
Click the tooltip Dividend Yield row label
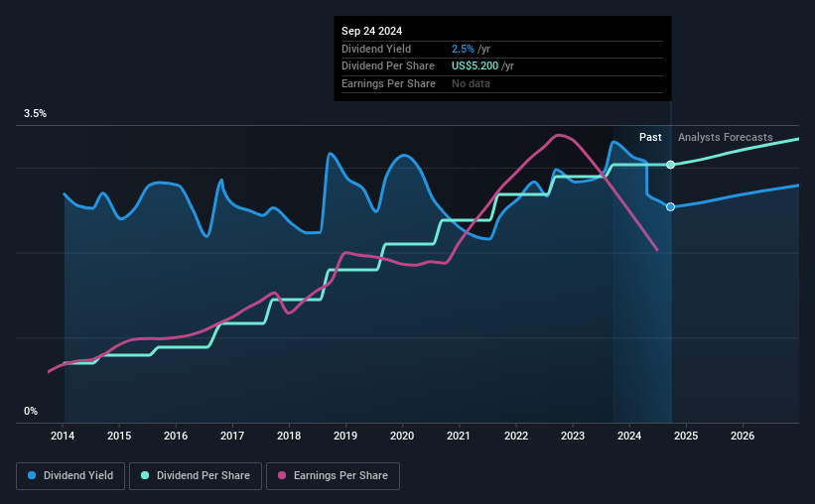coord(376,49)
